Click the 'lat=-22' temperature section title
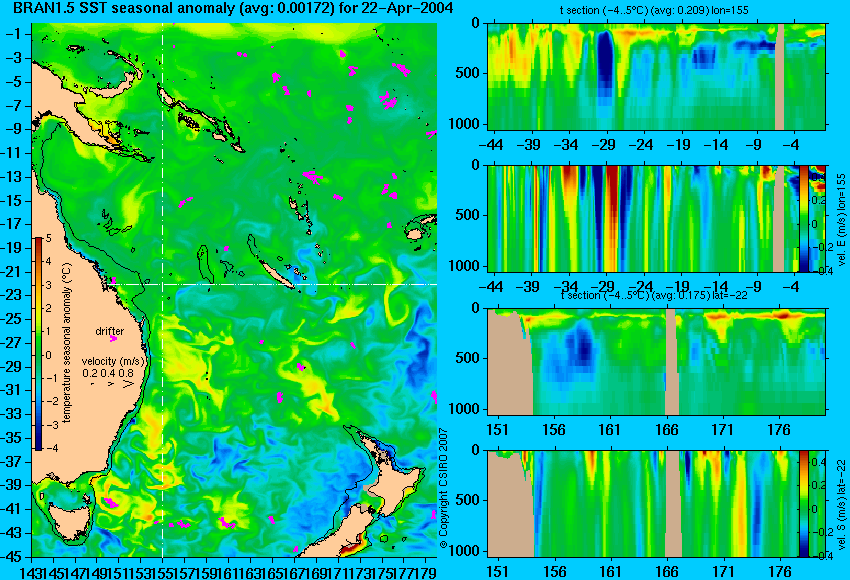 [654, 295]
